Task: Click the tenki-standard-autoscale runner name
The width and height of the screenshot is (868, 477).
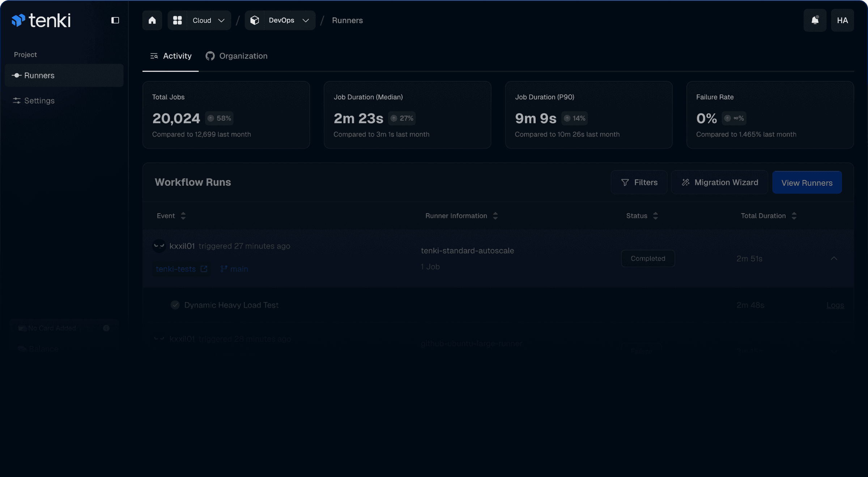Action: click(x=467, y=251)
